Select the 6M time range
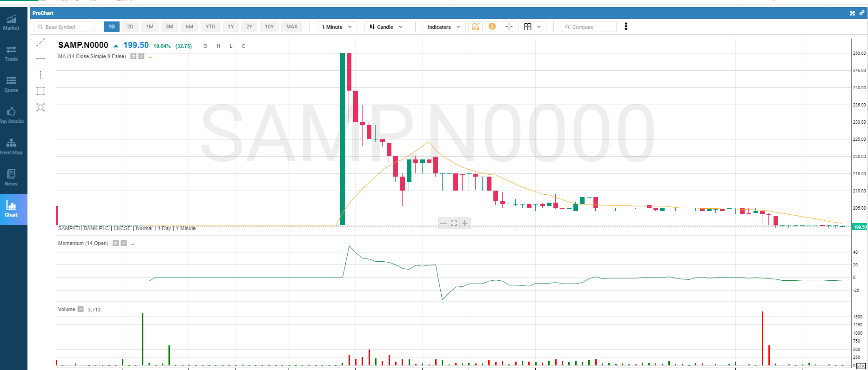The image size is (868, 370). [189, 26]
